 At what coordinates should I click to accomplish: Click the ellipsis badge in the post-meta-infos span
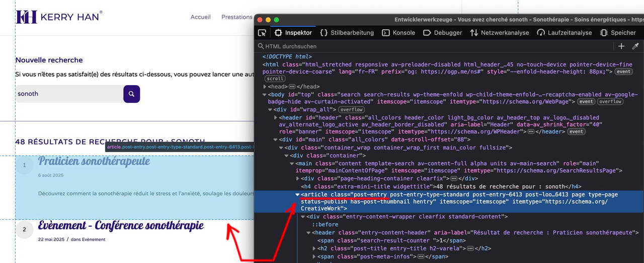[421, 256]
